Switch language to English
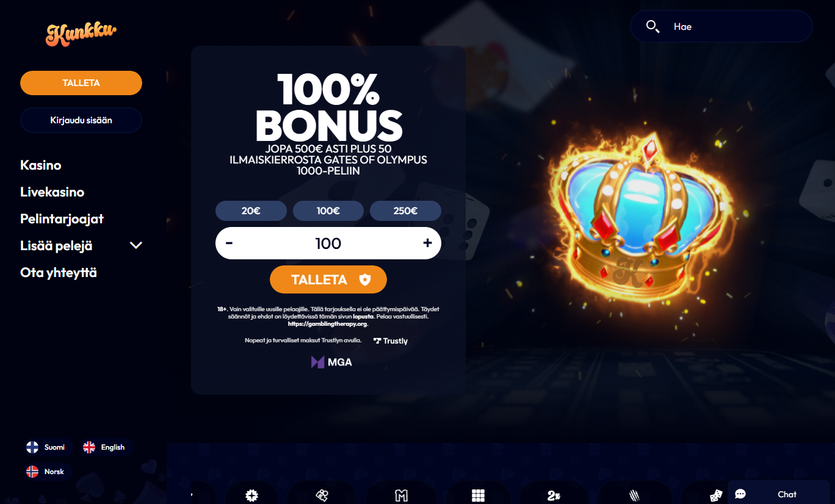Screen dimensions: 835x504 point(107,447)
